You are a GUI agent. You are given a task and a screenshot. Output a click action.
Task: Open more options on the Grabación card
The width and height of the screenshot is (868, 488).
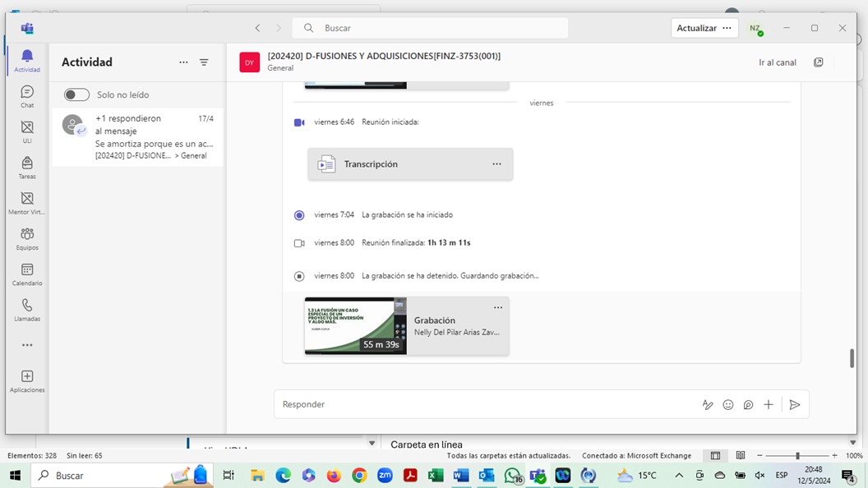(x=497, y=307)
